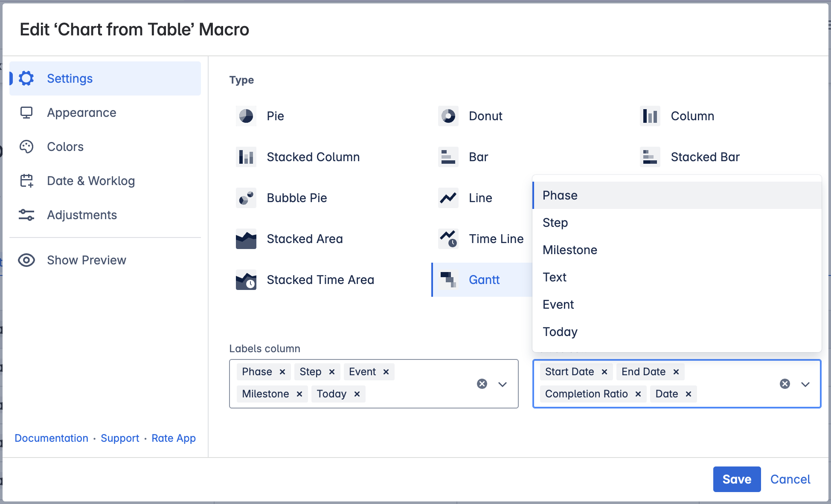Choose the Donut chart icon
The image size is (831, 504).
pyautogui.click(x=448, y=116)
